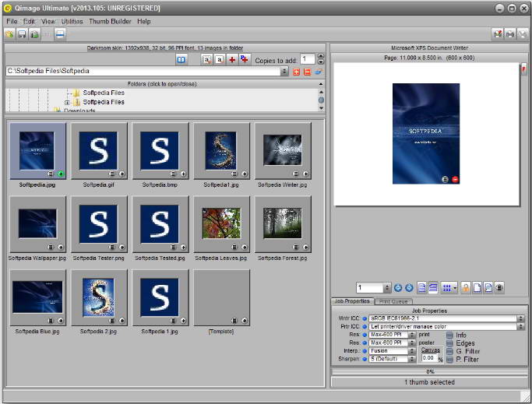Toggle the blue dot beside print Res
This screenshot has width=532, height=404.
(365, 335)
